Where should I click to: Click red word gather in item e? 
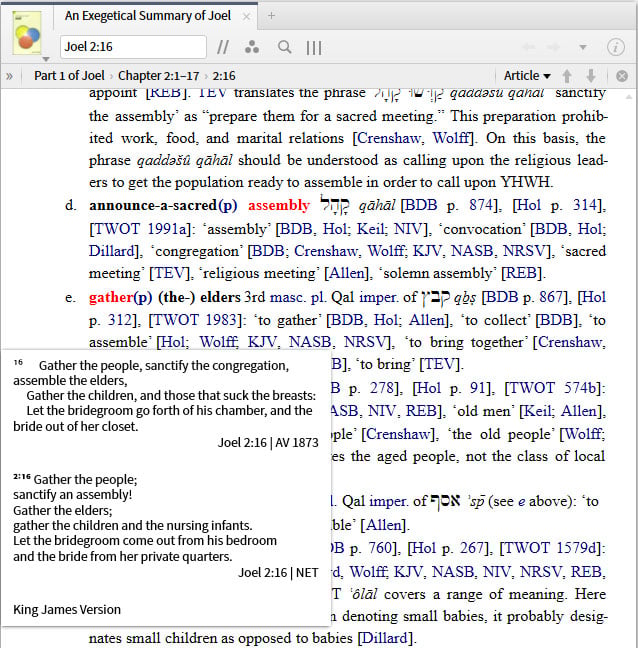click(111, 297)
